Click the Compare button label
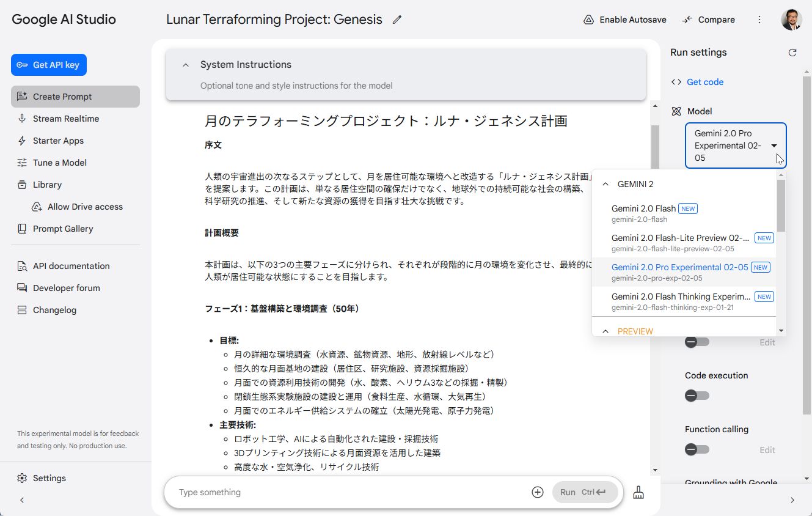This screenshot has height=516, width=812. 717,20
